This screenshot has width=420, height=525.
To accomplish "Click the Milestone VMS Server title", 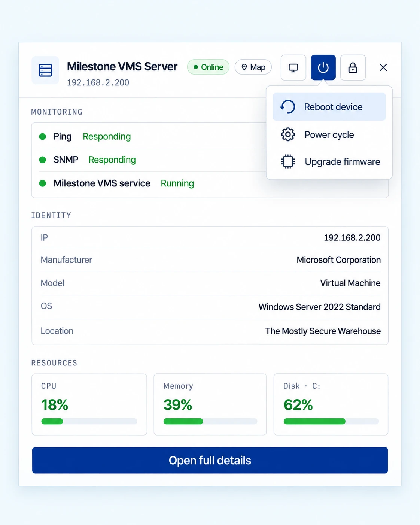I will coord(122,67).
